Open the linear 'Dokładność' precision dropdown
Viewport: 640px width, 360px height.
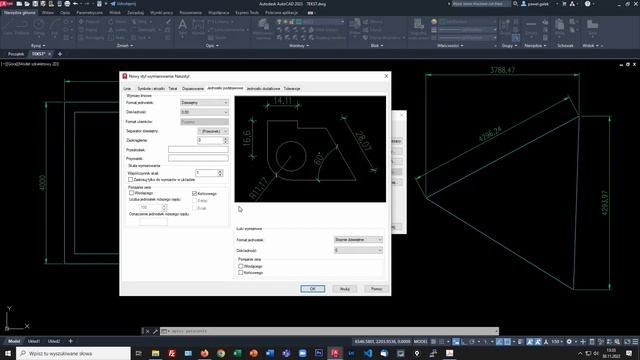[x=204, y=112]
